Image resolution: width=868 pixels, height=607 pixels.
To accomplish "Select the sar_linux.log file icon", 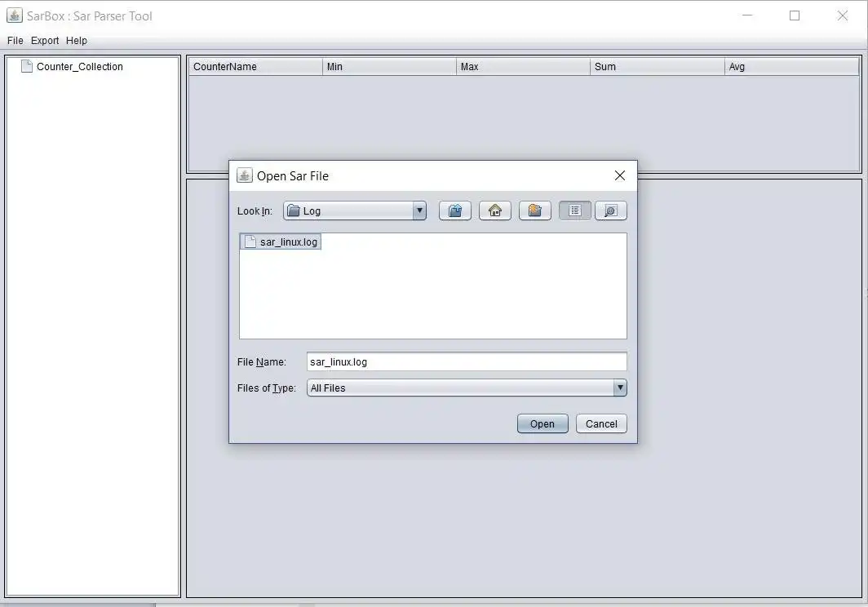I will tap(250, 242).
